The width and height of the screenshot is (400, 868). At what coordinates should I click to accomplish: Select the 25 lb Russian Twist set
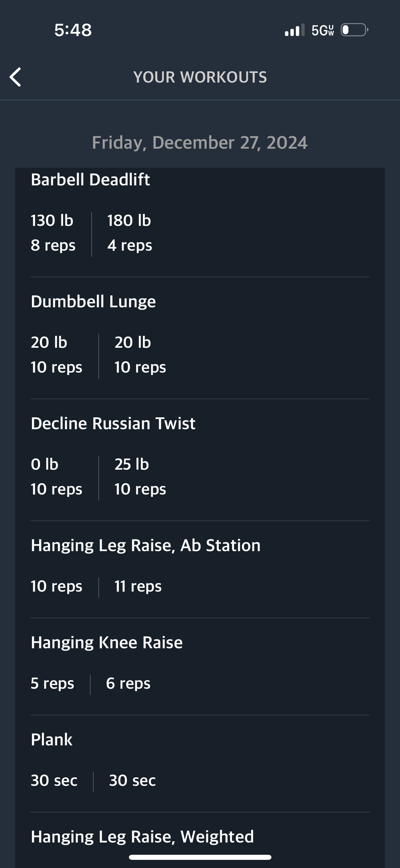(x=140, y=476)
